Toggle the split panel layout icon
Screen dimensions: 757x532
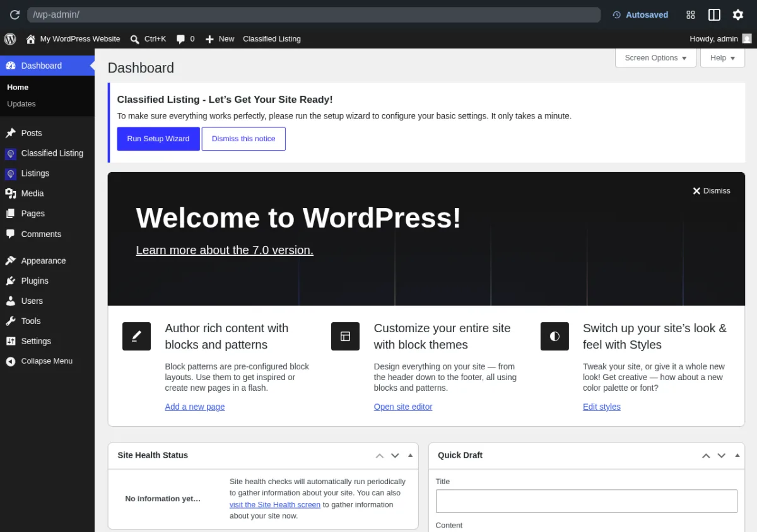click(714, 14)
